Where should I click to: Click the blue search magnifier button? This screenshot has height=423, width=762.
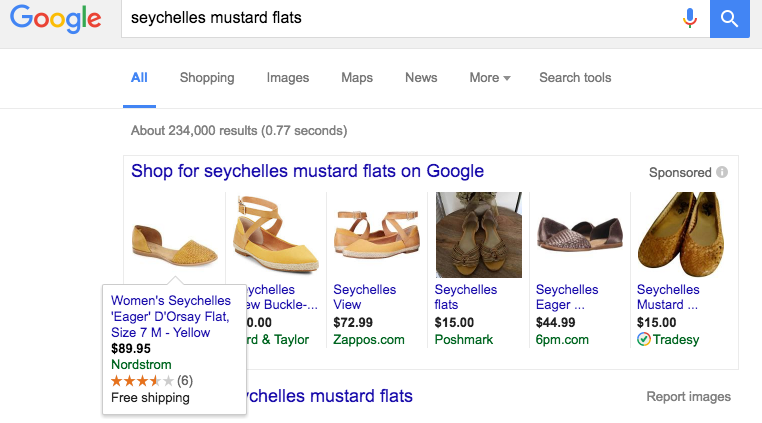729,18
